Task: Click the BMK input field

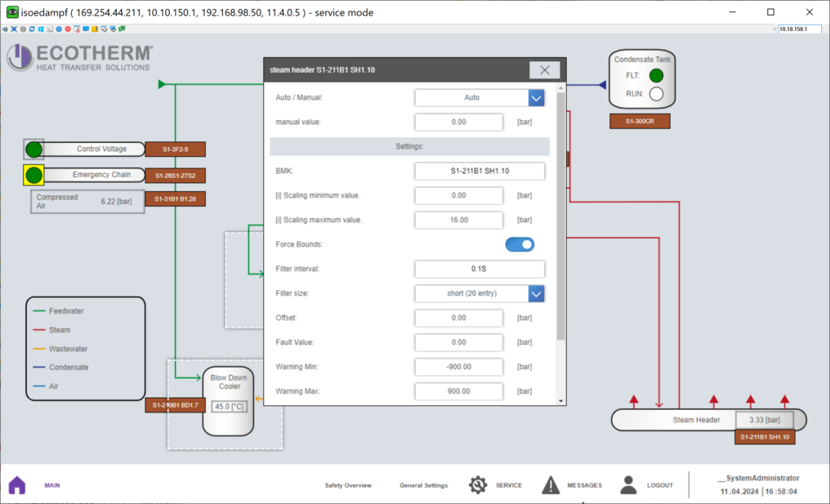Action: [x=480, y=171]
